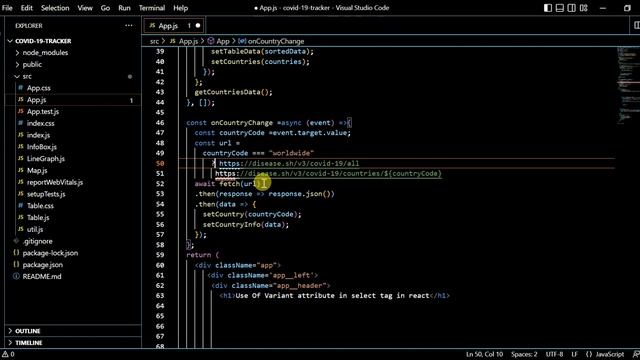This screenshot has width=640, height=360.
Task: Open Table.js in explorer
Action: pyautogui.click(x=38, y=218)
